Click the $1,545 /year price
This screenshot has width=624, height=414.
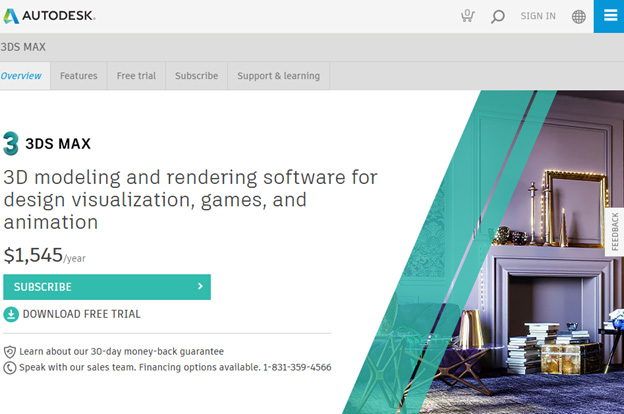(x=45, y=255)
